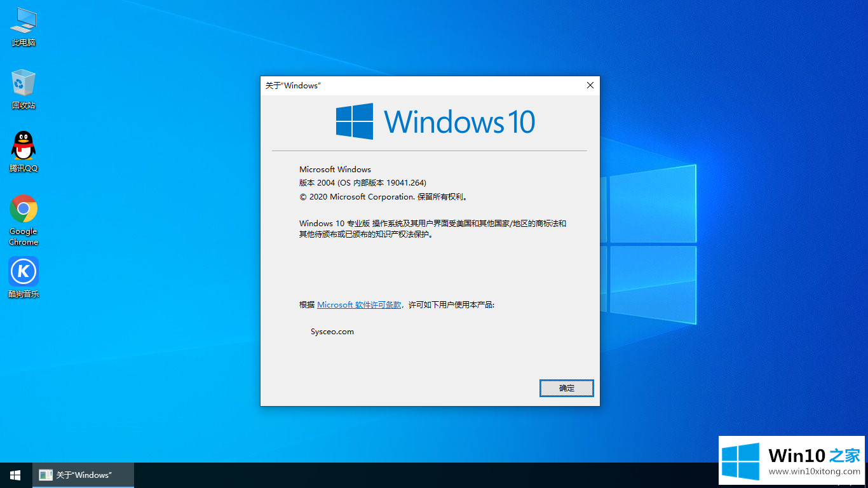Click the 确定 button in the dialog
This screenshot has width=868, height=488.
pyautogui.click(x=566, y=388)
